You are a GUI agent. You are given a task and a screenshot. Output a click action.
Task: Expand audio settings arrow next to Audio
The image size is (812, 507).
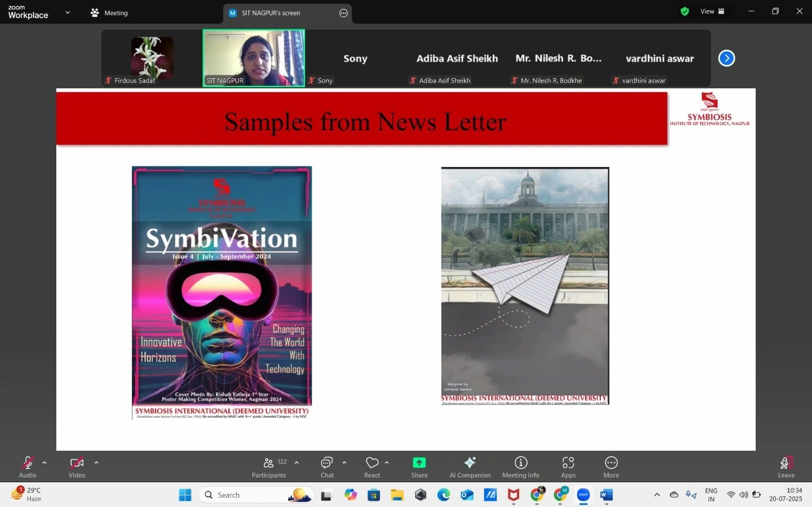tap(45, 462)
